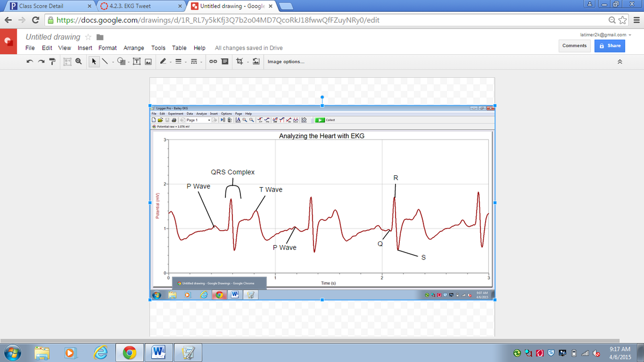Pick the Line drawing tool
Image resolution: width=644 pixels, height=362 pixels.
105,62
